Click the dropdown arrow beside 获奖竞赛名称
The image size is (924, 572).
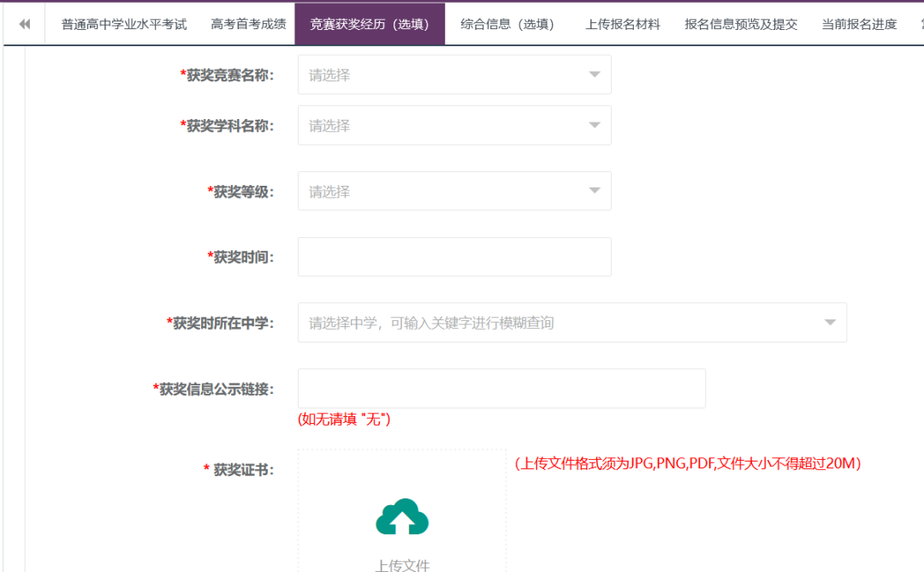tap(594, 74)
